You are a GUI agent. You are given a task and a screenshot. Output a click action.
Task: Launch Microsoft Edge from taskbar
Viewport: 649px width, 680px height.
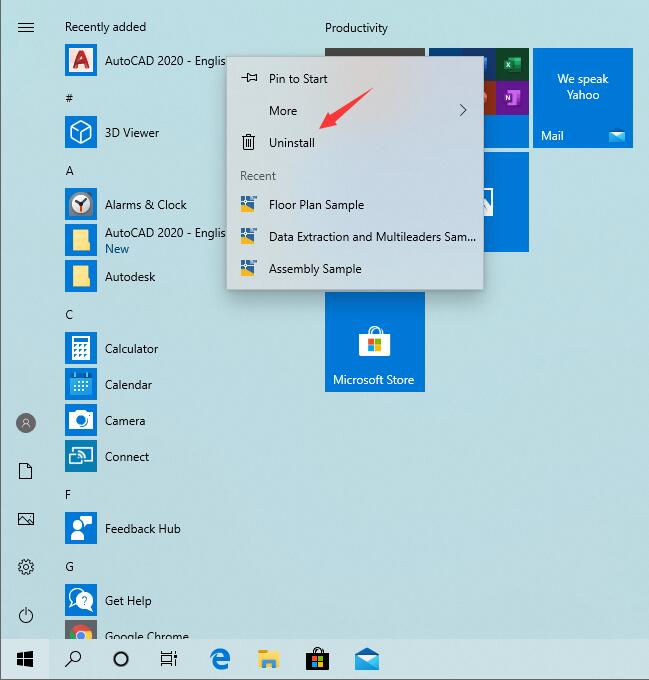pos(220,659)
